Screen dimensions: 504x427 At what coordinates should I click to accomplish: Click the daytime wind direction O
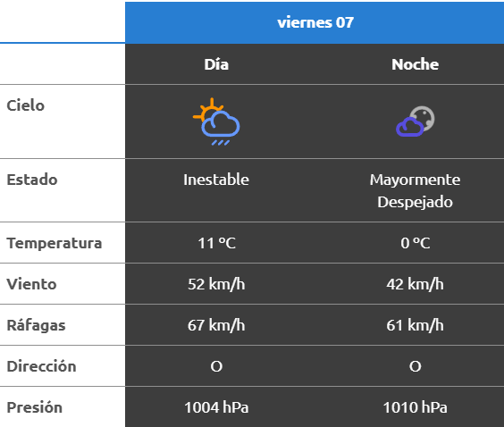point(216,366)
